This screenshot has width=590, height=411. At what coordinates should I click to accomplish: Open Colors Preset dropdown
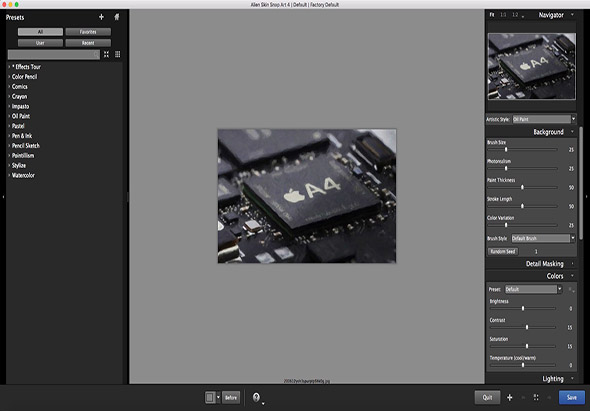click(533, 289)
